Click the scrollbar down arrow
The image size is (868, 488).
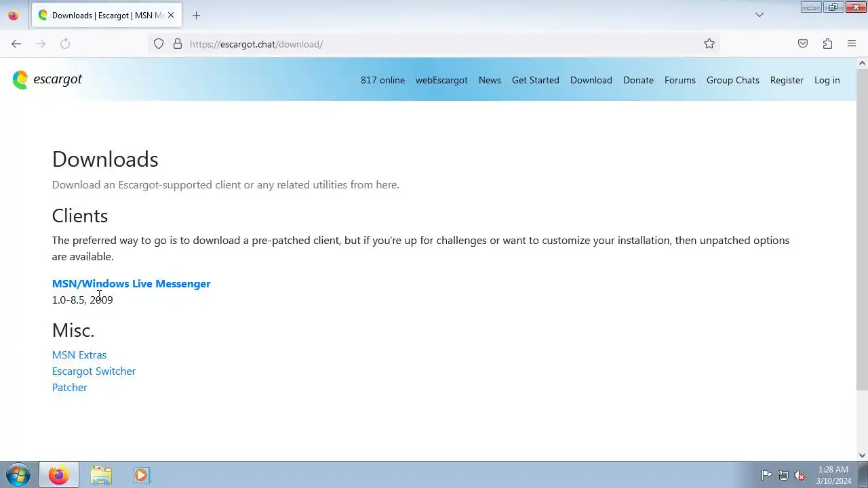[862, 455]
